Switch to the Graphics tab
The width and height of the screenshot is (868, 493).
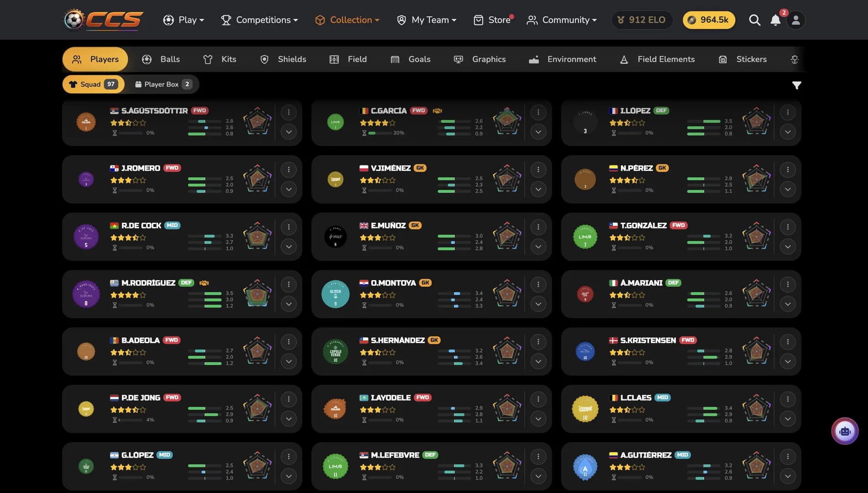pos(480,59)
